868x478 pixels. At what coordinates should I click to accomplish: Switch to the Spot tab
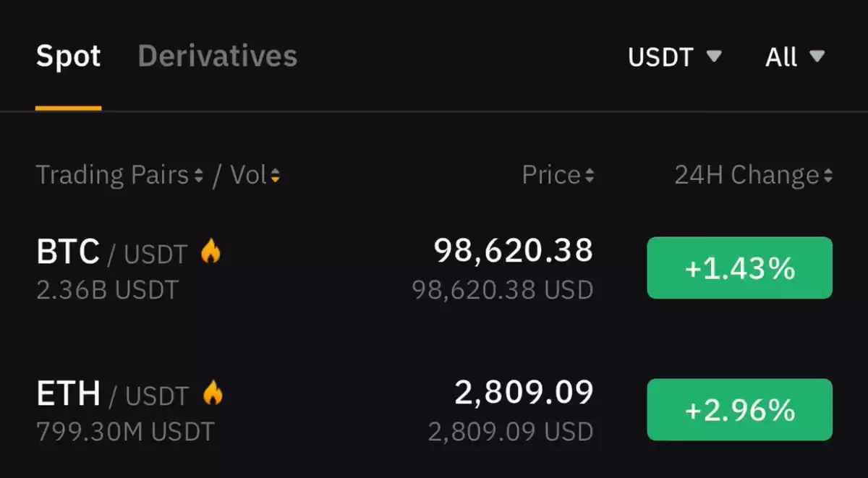pos(69,56)
